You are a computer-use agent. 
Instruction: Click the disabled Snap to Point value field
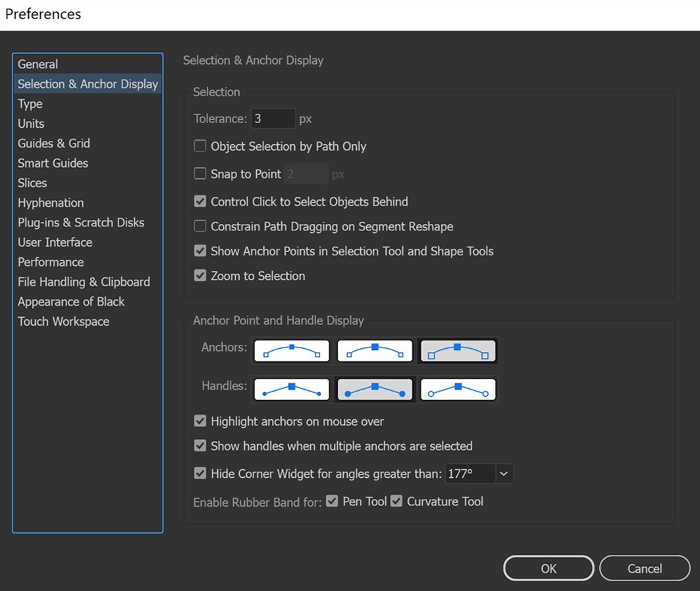point(306,174)
